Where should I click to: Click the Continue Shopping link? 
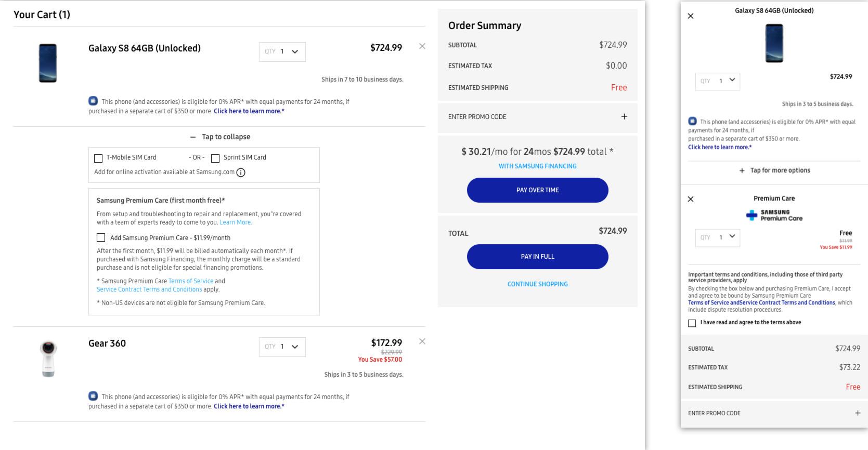click(x=537, y=284)
